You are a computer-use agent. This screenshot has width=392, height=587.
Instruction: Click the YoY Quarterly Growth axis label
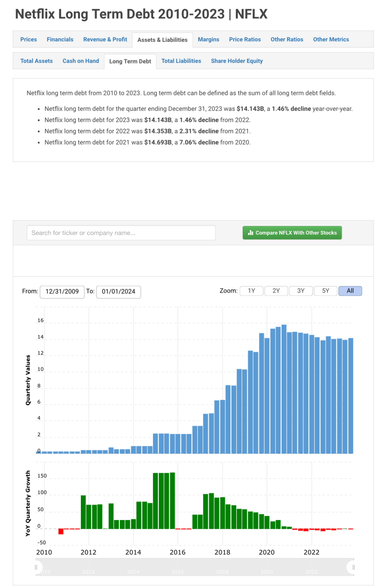[x=28, y=503]
